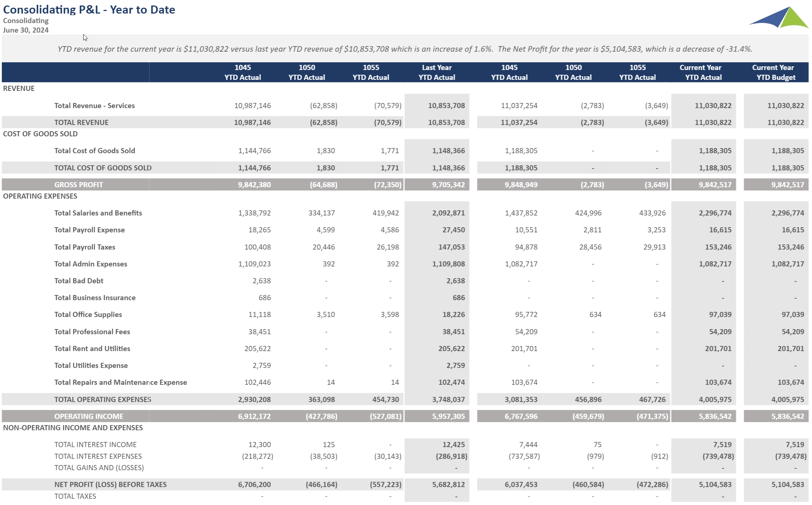
Task: Click the 1,437,852 salaries value
Action: (x=521, y=213)
